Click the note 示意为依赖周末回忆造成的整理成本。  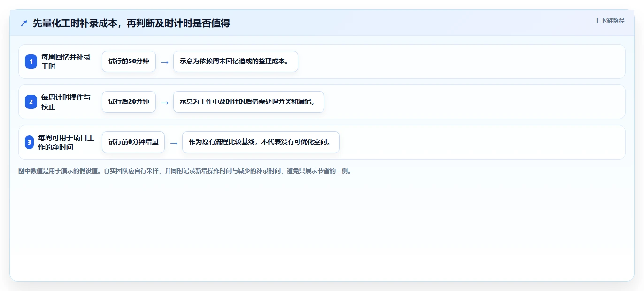coord(236,61)
